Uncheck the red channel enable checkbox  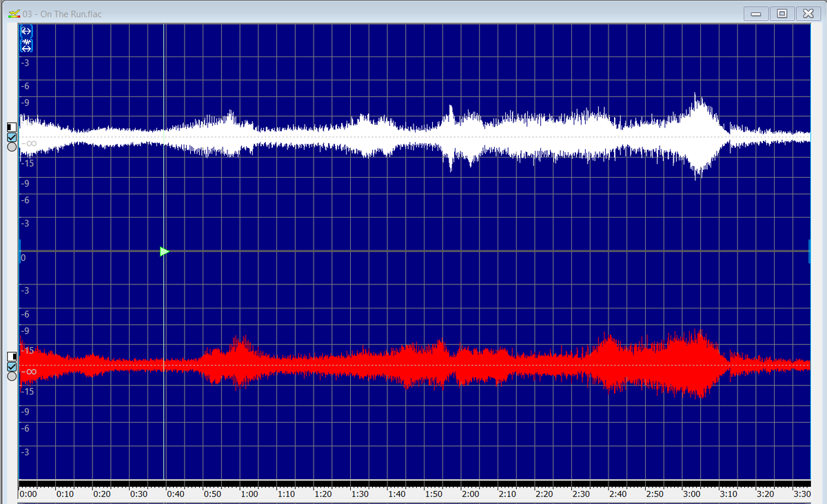(11, 366)
